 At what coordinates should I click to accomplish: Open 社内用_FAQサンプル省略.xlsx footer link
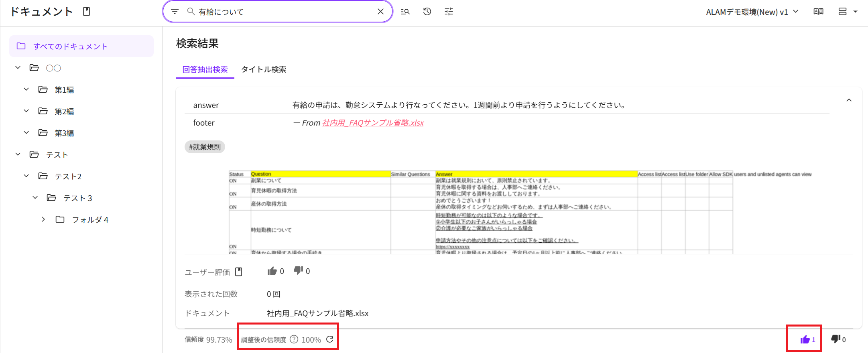373,123
